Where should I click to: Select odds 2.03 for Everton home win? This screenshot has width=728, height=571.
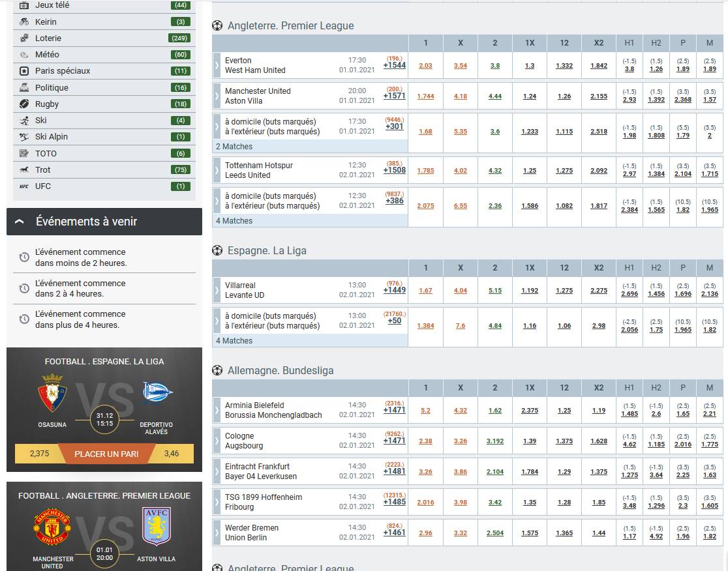[x=425, y=66]
